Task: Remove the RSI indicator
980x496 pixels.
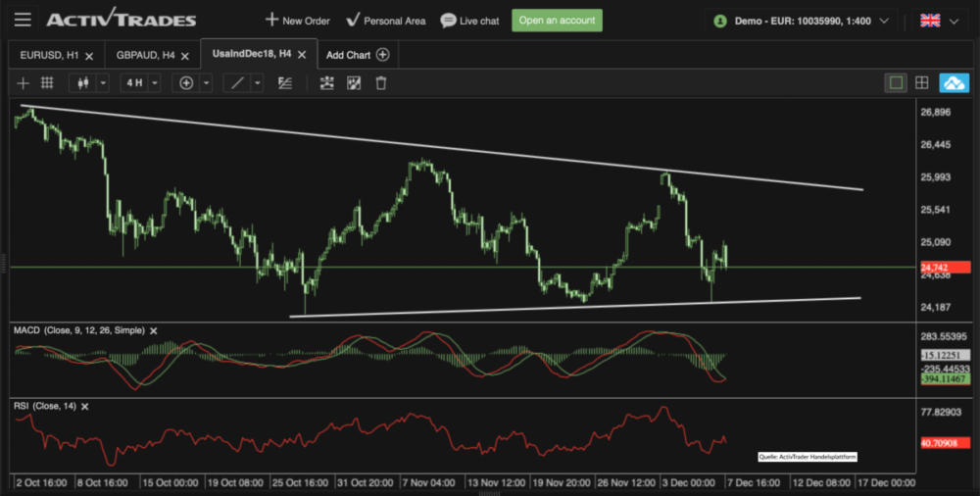Action: [85, 407]
